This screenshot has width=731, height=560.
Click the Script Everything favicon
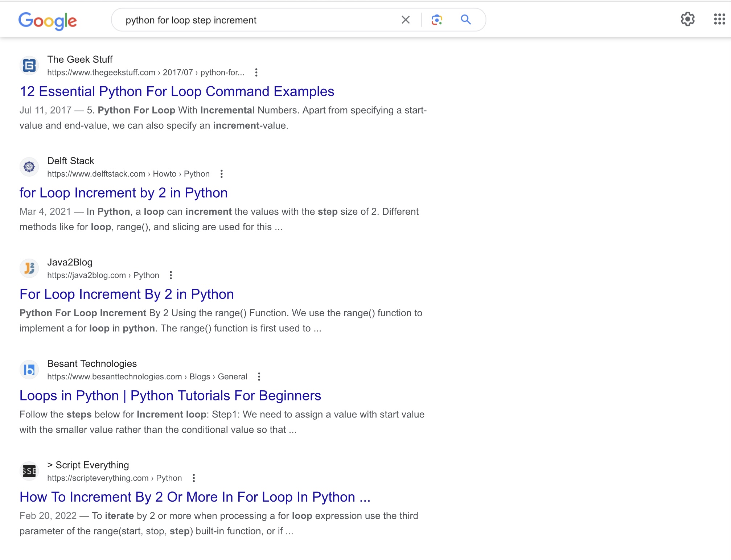(29, 471)
